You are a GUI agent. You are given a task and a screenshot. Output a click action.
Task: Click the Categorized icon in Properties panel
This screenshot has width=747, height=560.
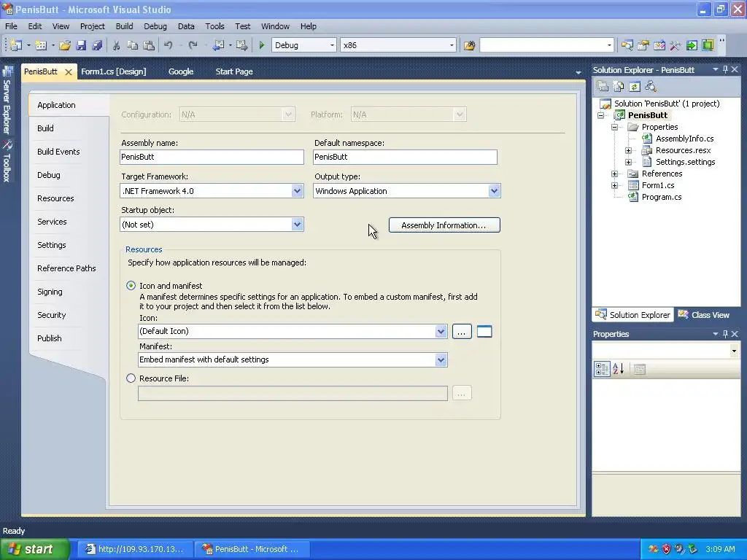tap(602, 369)
